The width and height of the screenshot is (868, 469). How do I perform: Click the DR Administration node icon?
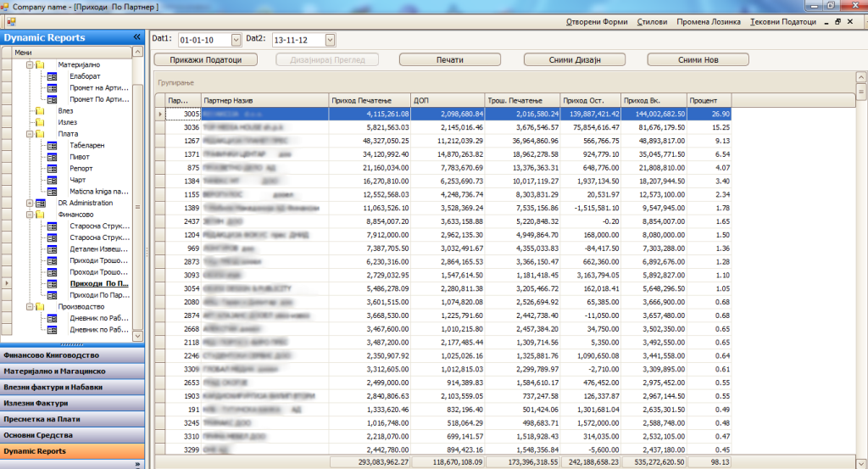(x=40, y=204)
